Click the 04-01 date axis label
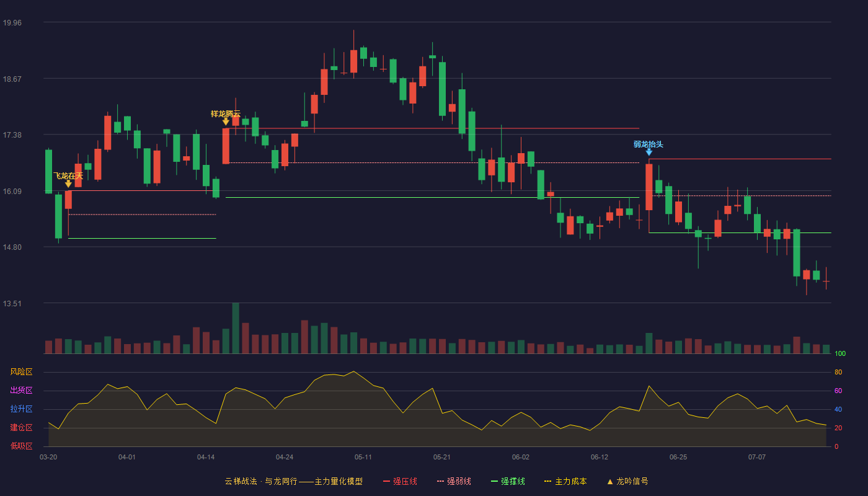This screenshot has width=868, height=496. pos(127,457)
